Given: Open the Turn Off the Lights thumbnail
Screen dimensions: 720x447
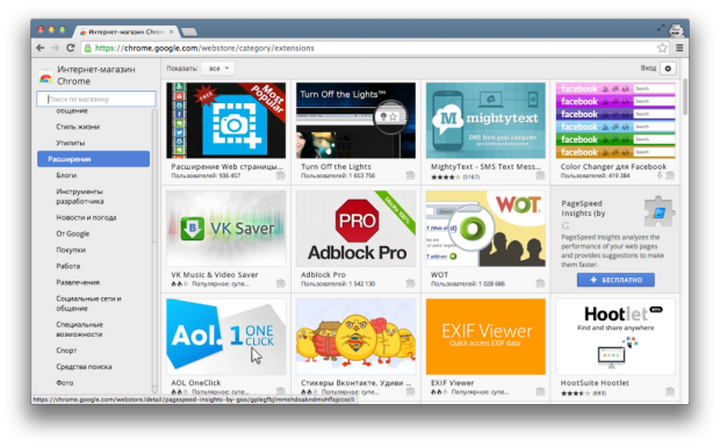Looking at the screenshot, I should coord(356,120).
